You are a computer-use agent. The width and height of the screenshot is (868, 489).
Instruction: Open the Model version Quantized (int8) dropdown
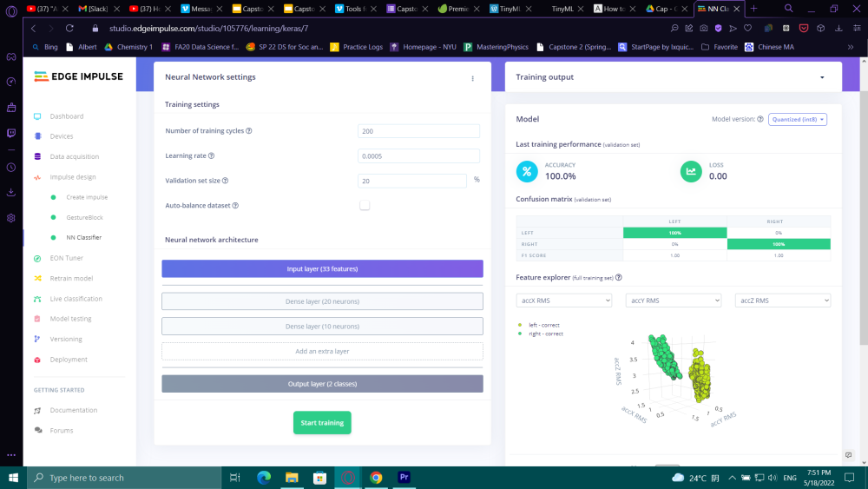[x=797, y=120]
